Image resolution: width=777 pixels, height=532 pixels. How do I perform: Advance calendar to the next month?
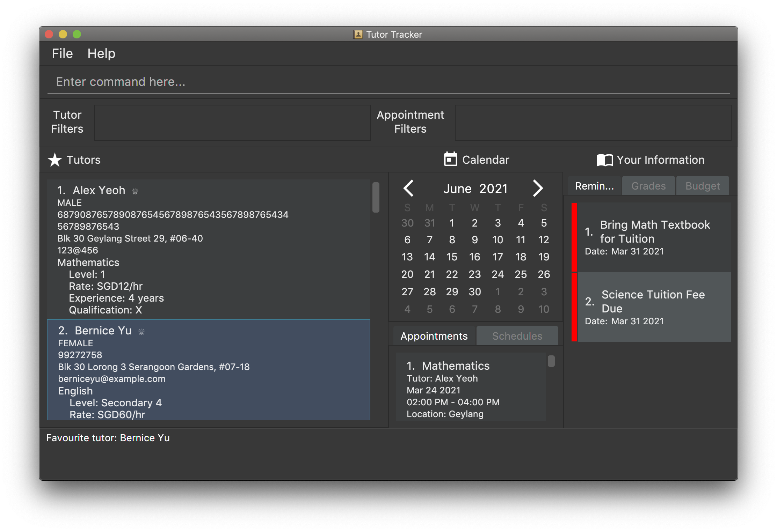538,188
